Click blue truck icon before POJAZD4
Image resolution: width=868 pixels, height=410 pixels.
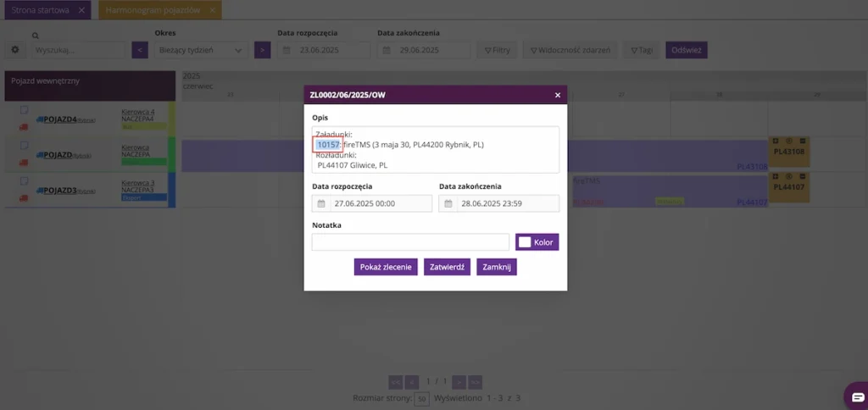point(40,119)
